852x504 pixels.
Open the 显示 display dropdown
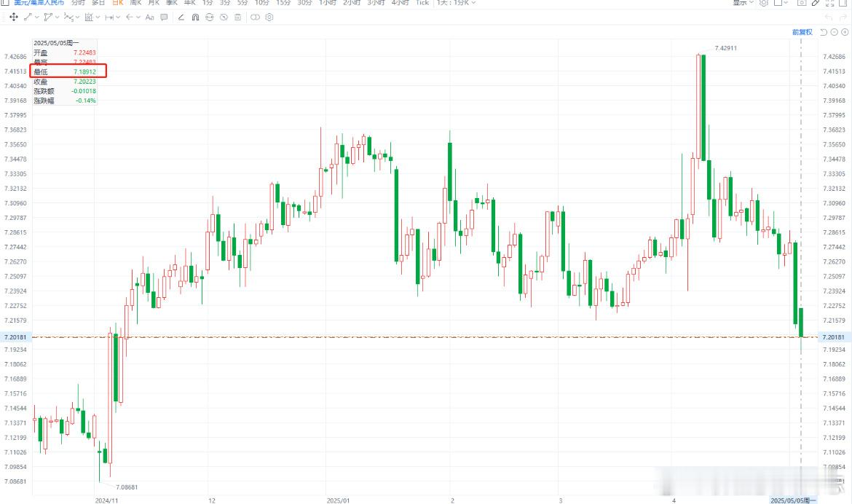pos(743,3)
